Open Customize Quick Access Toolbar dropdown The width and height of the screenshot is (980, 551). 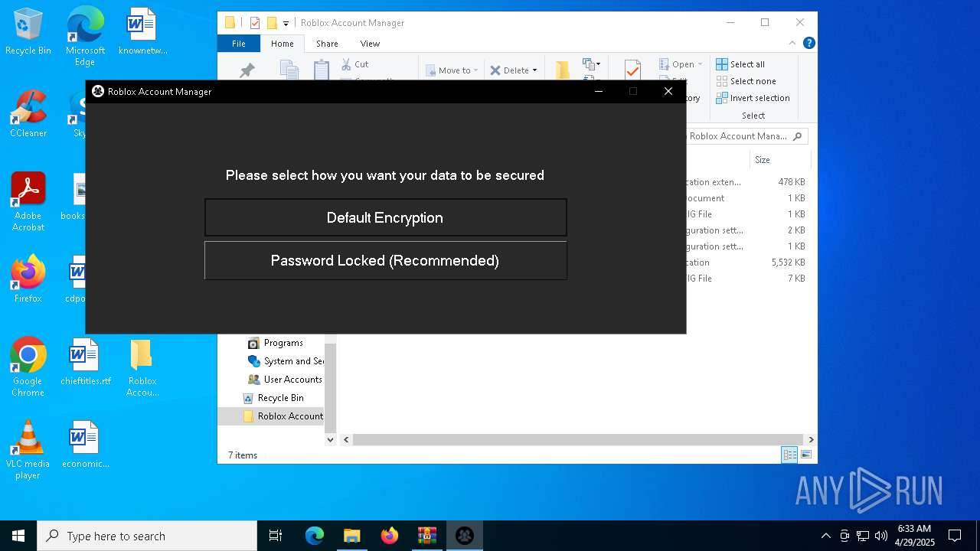coord(286,23)
